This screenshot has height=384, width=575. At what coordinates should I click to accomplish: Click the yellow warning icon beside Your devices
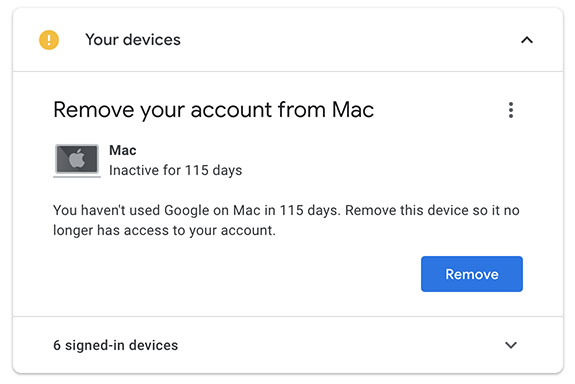[x=49, y=40]
